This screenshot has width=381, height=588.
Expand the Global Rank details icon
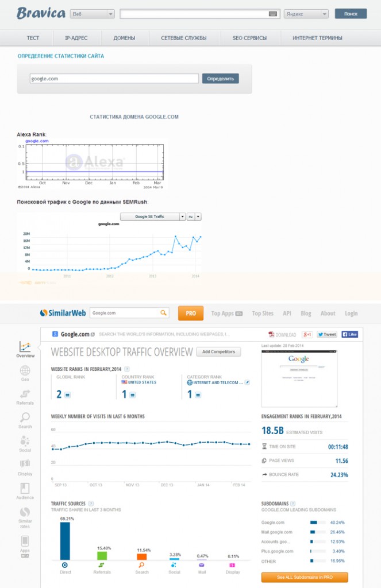coord(68,395)
